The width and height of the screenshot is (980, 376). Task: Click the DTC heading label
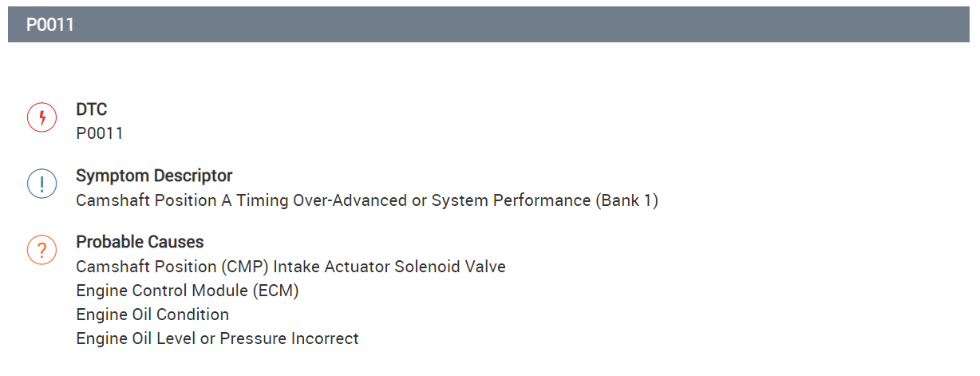[92, 109]
